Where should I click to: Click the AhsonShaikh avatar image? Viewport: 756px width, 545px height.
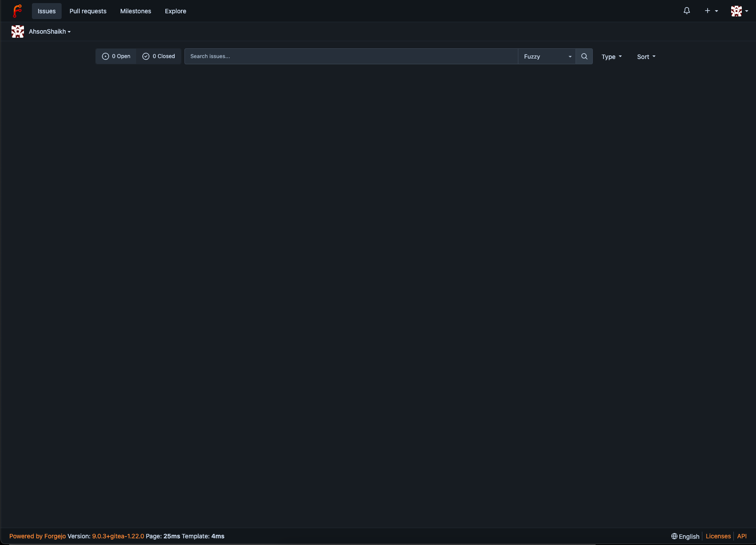point(18,31)
